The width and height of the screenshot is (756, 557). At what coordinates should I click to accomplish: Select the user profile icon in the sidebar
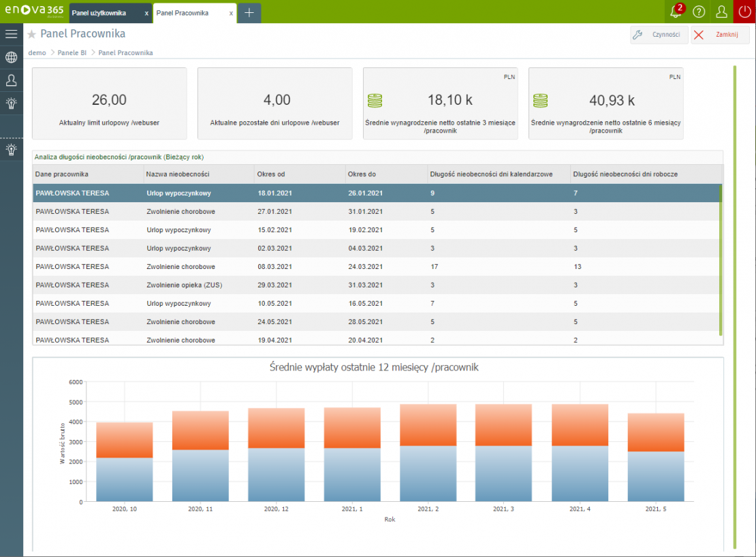(11, 80)
